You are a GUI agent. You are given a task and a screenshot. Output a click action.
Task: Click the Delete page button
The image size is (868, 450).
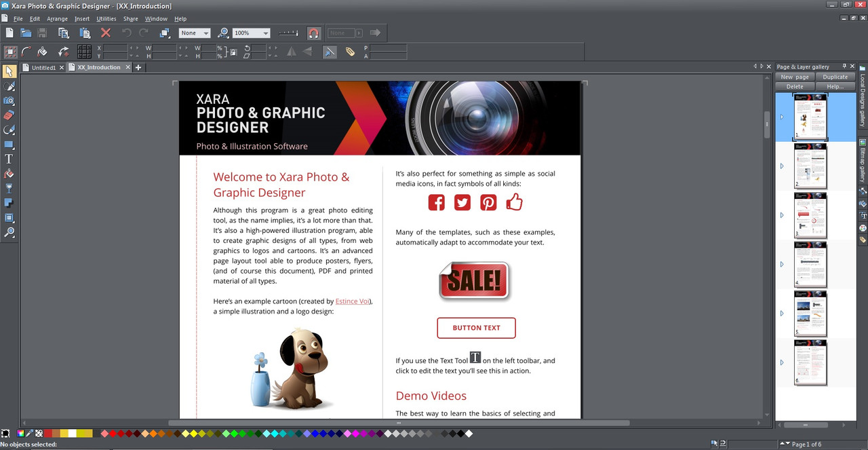(795, 87)
